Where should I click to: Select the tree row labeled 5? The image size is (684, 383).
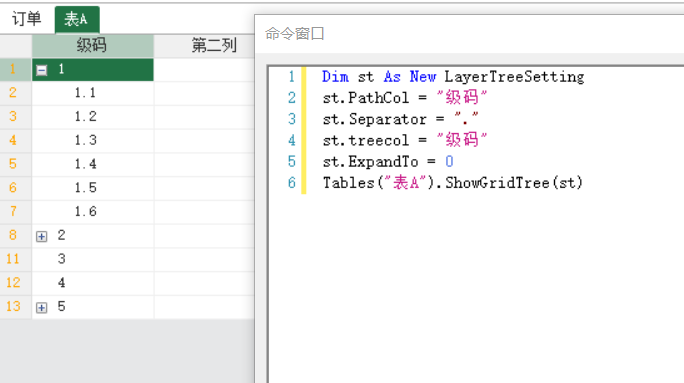click(92, 307)
